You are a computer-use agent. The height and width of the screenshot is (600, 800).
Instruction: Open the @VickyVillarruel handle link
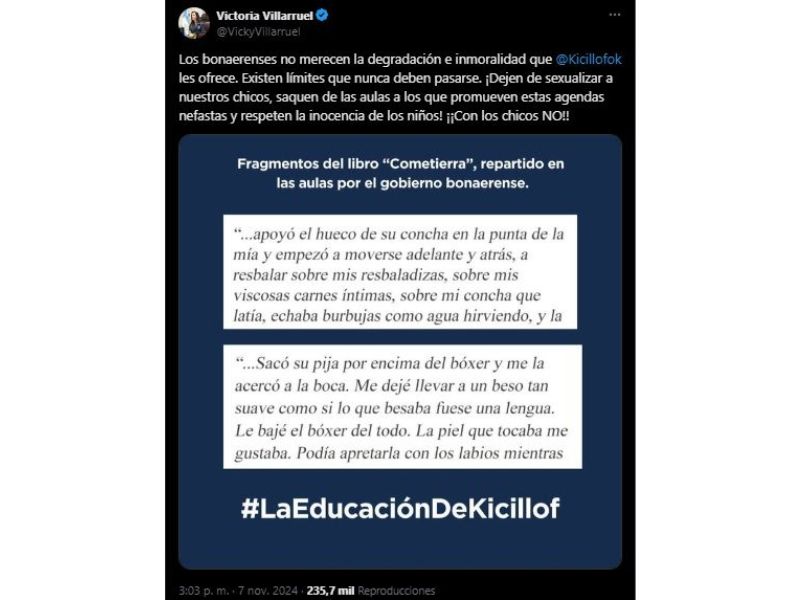[x=258, y=32]
